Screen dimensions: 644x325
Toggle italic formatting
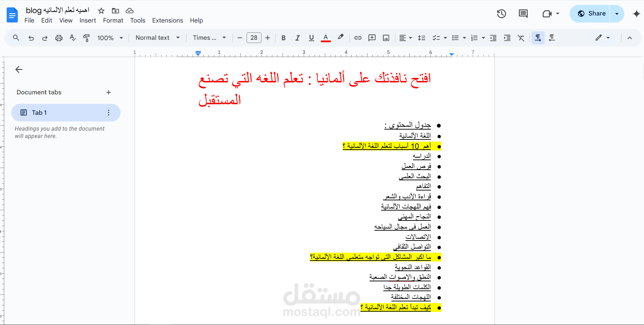(297, 38)
